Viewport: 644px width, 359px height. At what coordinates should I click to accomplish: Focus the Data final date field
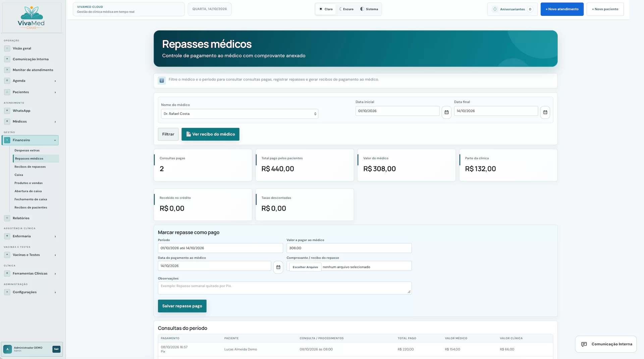(x=496, y=111)
